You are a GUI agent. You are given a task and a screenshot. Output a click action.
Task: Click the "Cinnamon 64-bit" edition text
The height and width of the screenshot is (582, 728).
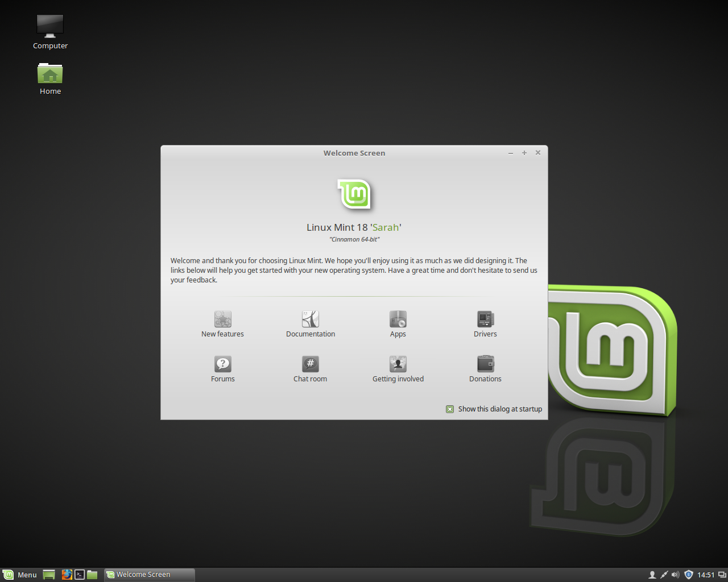[x=354, y=239]
